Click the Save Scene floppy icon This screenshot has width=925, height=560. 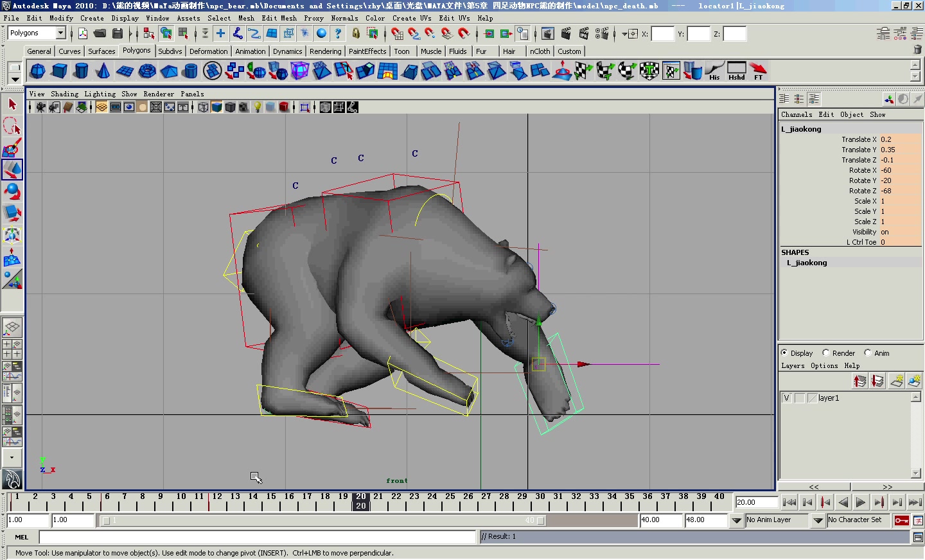117,33
